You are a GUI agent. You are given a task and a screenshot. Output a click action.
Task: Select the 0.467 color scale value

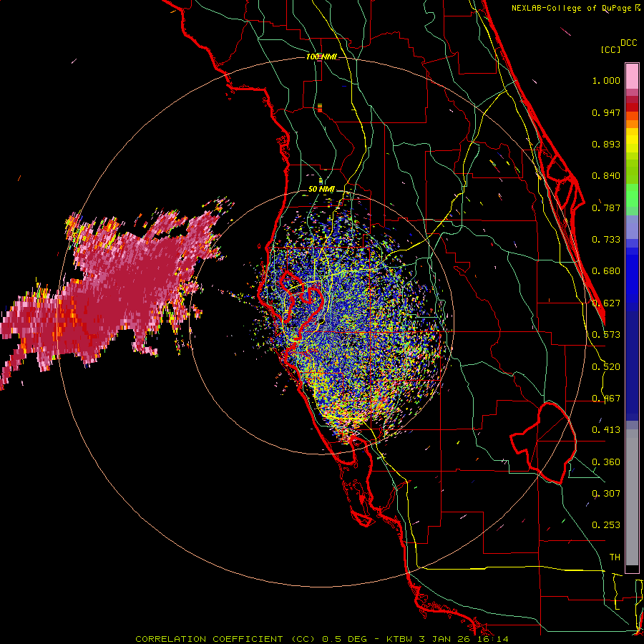click(x=606, y=399)
